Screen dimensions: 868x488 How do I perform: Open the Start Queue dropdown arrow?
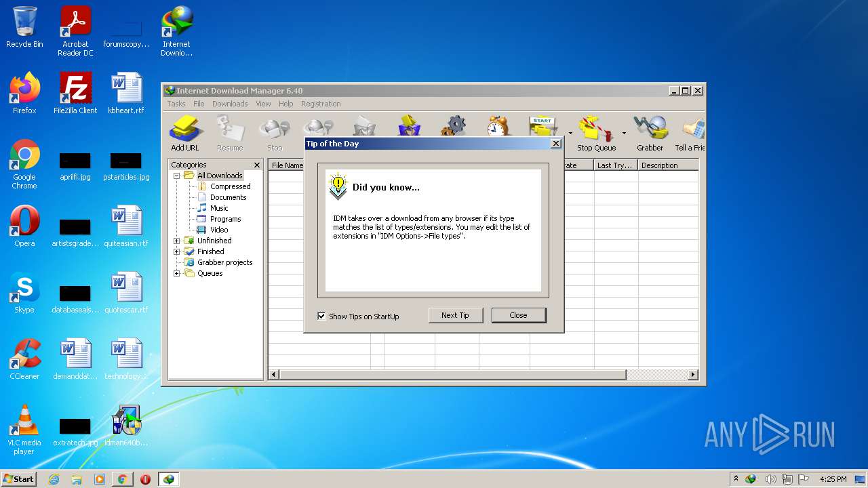click(570, 133)
